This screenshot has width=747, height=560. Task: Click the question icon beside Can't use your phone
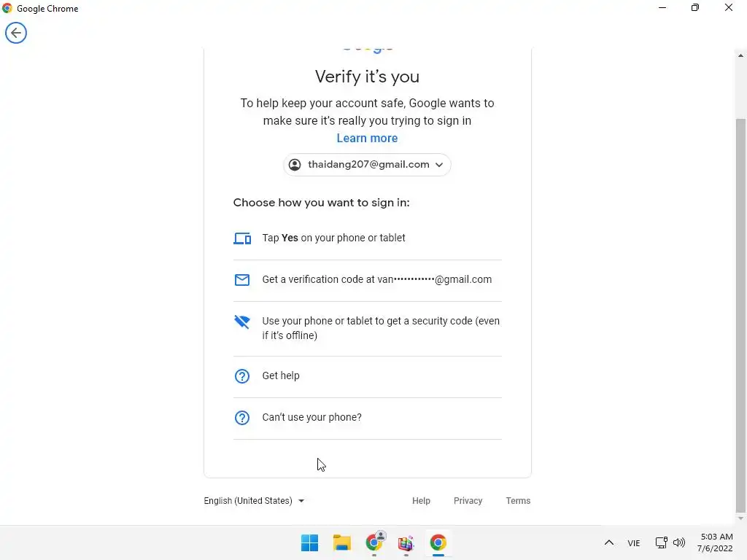point(242,418)
